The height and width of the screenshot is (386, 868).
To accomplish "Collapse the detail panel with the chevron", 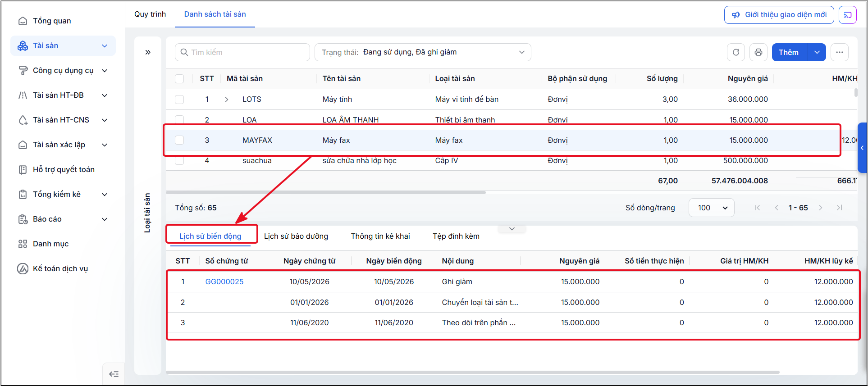I will point(512,229).
